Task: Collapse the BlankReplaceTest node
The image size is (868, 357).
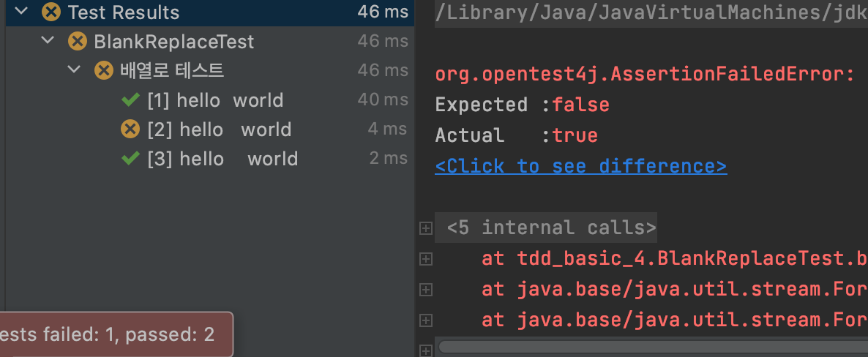Action: coord(48,41)
